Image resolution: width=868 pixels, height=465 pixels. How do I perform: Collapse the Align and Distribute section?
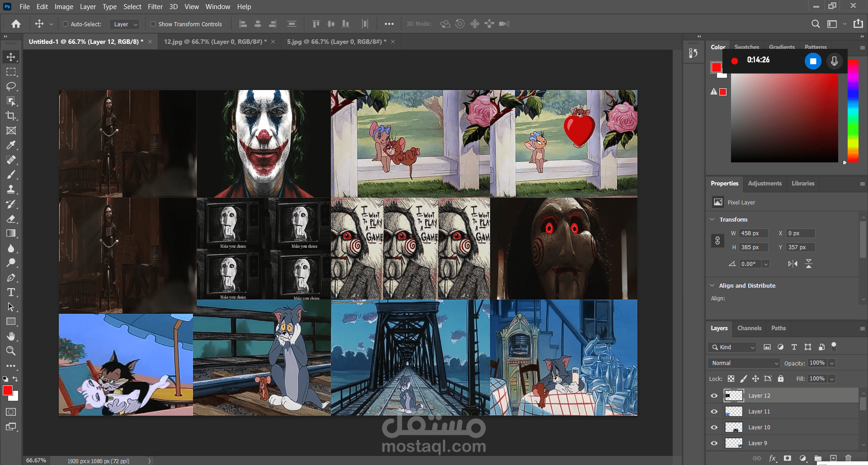pyautogui.click(x=712, y=285)
